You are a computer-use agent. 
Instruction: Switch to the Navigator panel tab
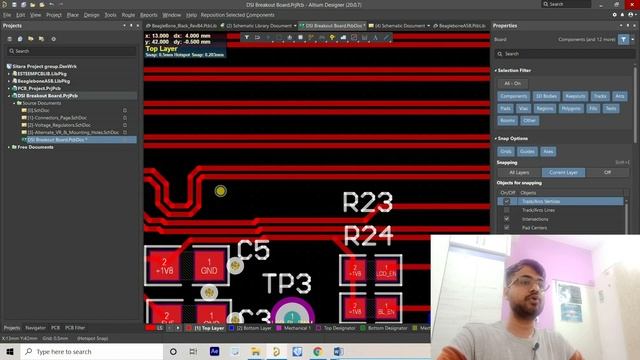click(x=36, y=328)
